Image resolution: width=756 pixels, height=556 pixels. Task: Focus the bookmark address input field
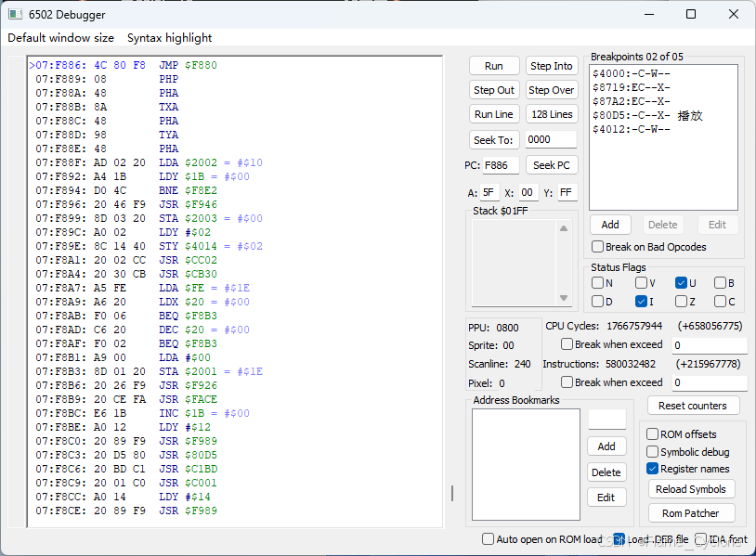pyautogui.click(x=607, y=419)
